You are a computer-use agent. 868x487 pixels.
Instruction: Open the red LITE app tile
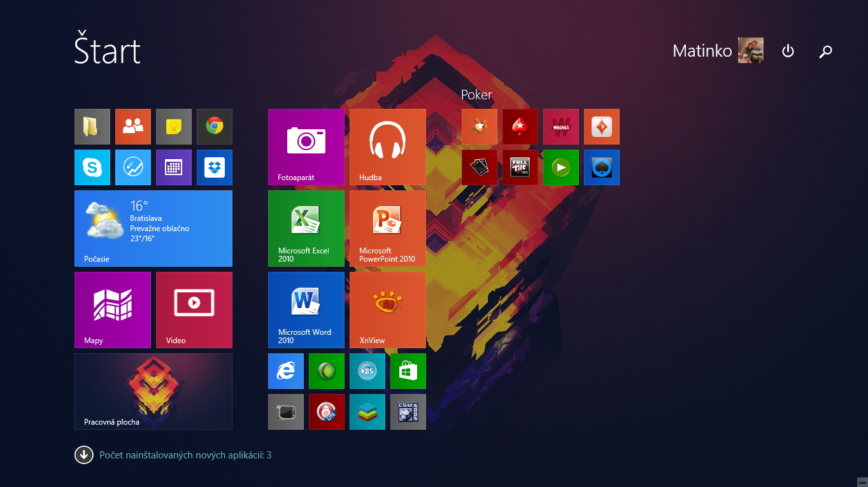327,412
